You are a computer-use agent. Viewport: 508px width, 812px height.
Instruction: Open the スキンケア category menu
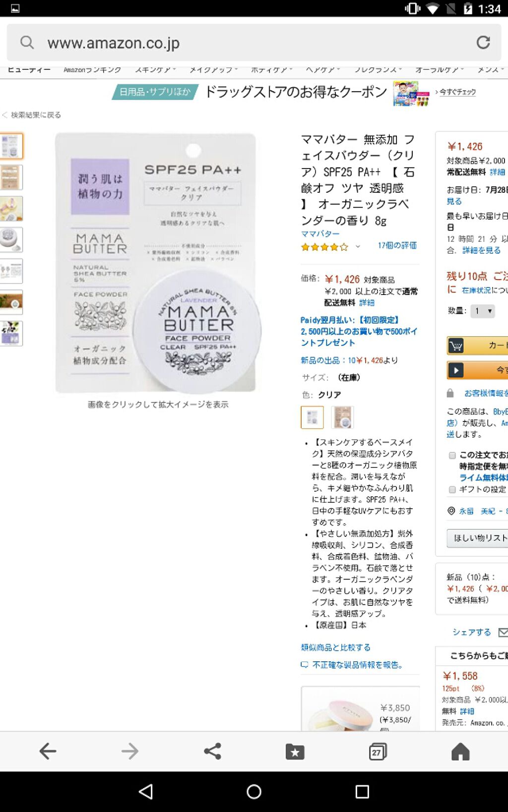155,70
